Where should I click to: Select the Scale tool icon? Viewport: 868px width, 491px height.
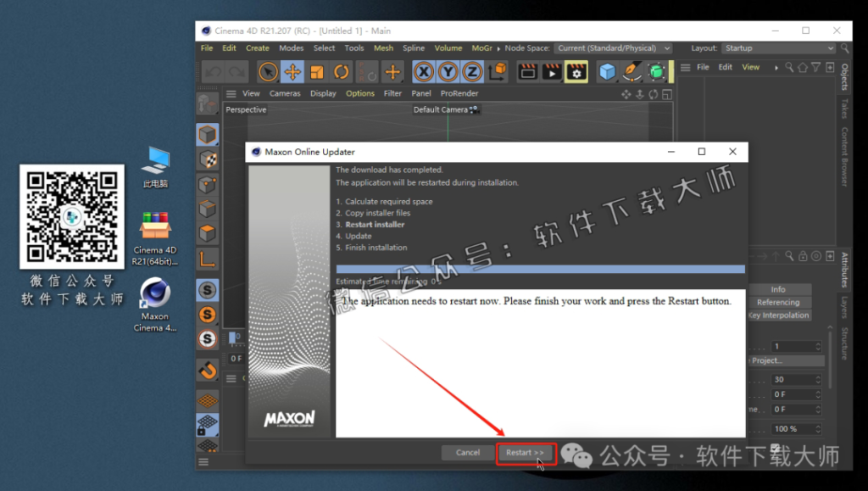pos(317,72)
